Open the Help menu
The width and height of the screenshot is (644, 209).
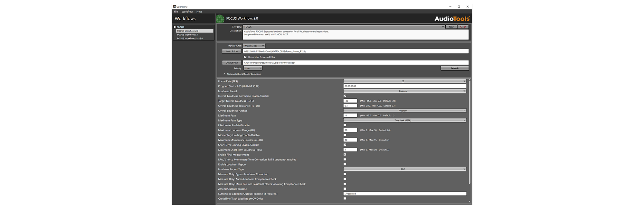(199, 12)
